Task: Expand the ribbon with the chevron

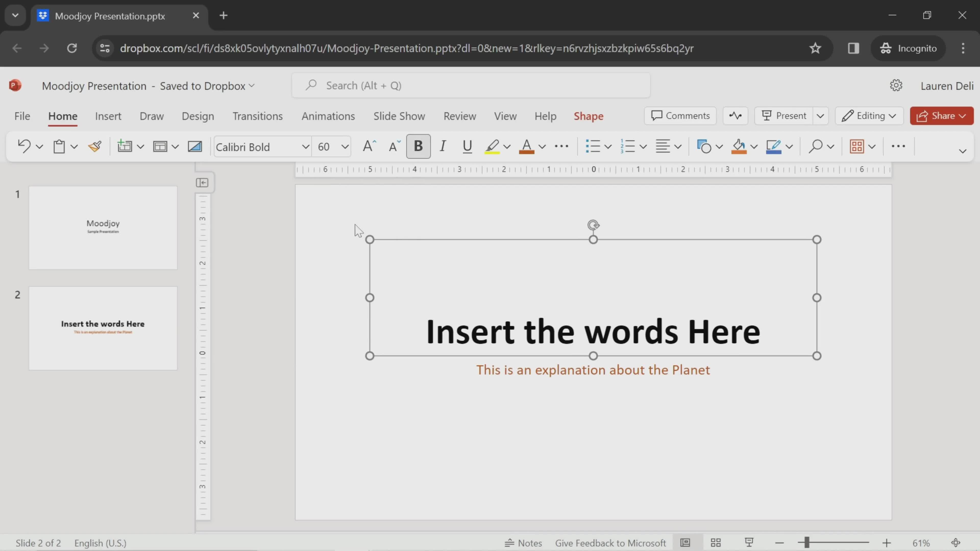Action: point(962,151)
